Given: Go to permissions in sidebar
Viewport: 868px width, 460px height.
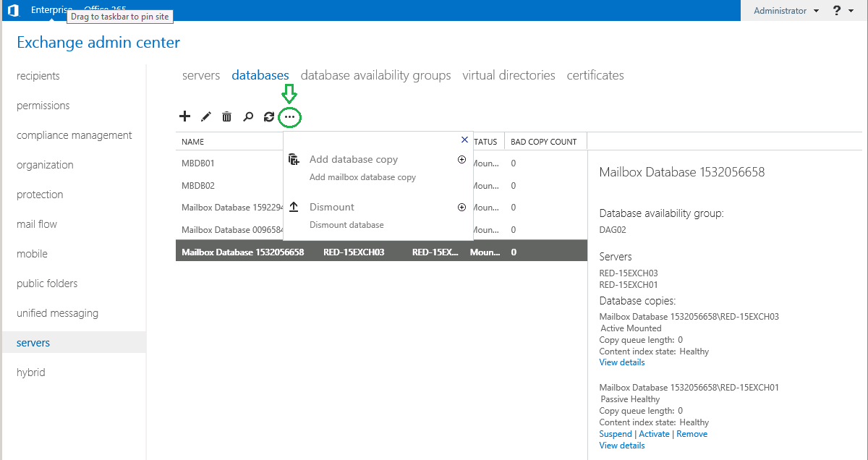Looking at the screenshot, I should coord(43,106).
